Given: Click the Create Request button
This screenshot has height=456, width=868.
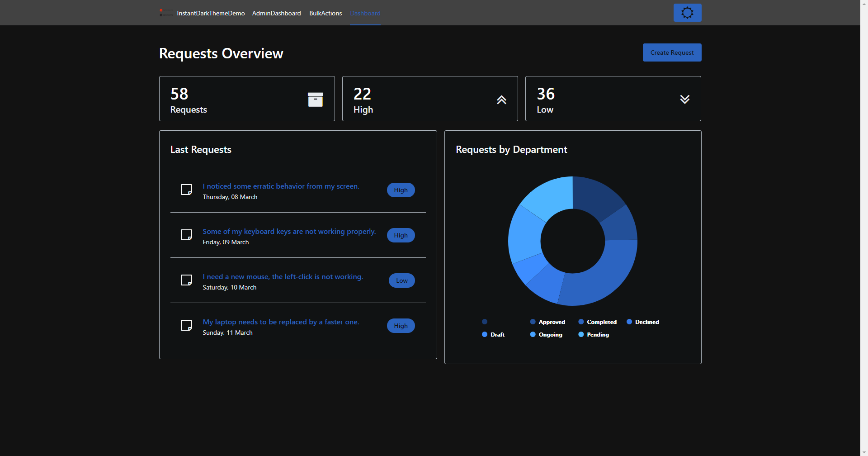Looking at the screenshot, I should (671, 52).
